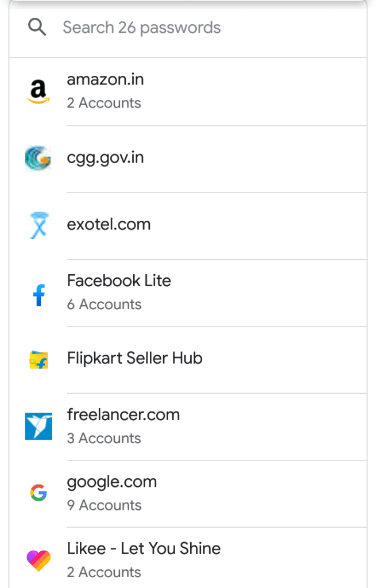Tap the freelancer.com bird icon
The width and height of the screenshot is (375, 588).
click(x=38, y=426)
